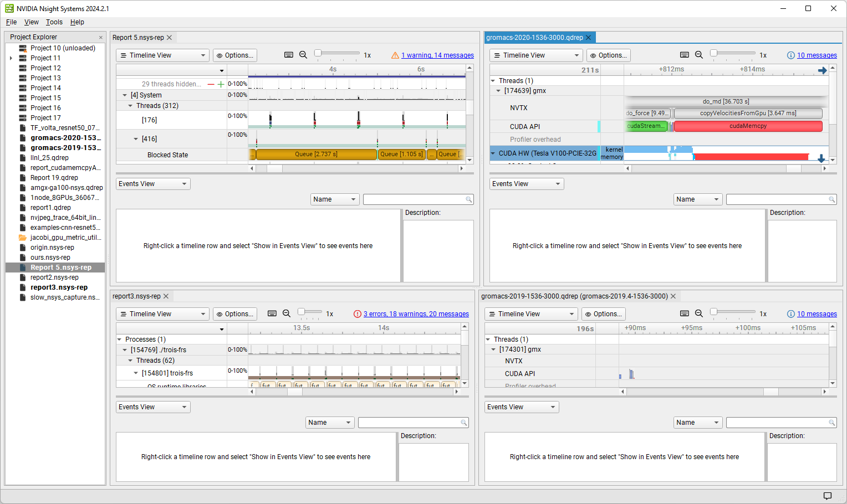Click the zoom-out magnifier in report3 toolbar
847x504 pixels.
click(x=287, y=313)
